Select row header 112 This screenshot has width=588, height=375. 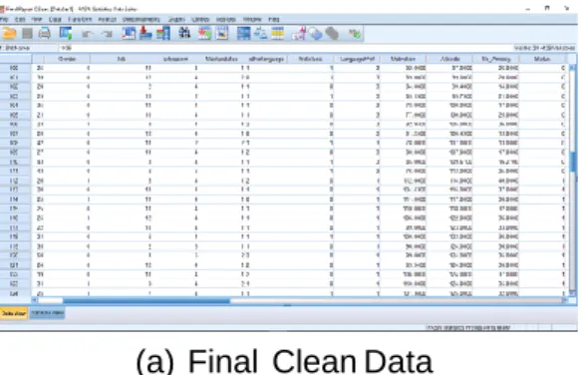coord(15,181)
